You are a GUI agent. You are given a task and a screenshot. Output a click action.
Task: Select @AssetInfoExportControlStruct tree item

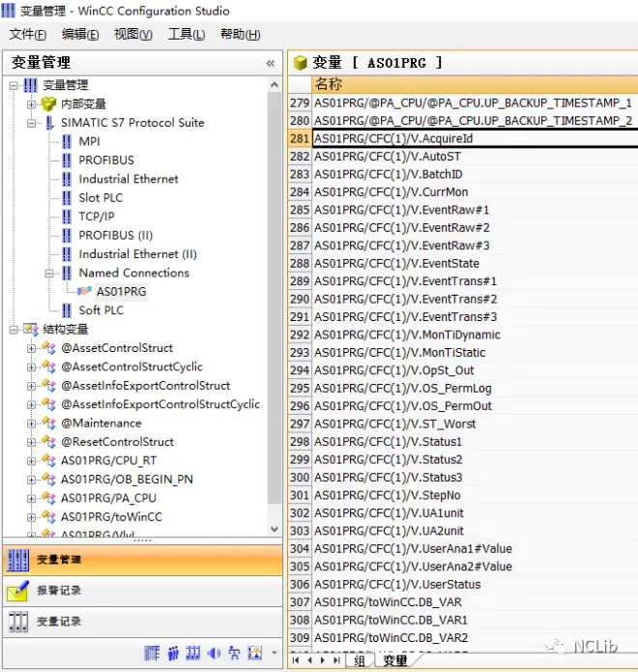146,386
